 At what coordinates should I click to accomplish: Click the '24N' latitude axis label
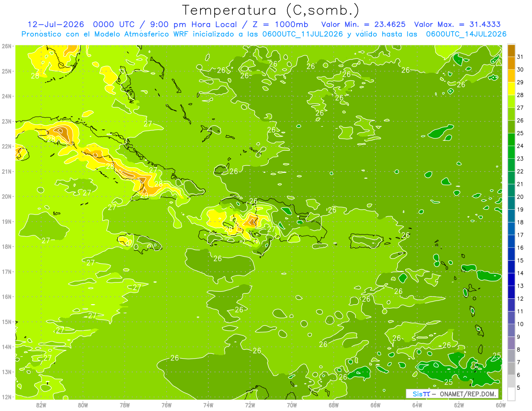click(x=6, y=96)
